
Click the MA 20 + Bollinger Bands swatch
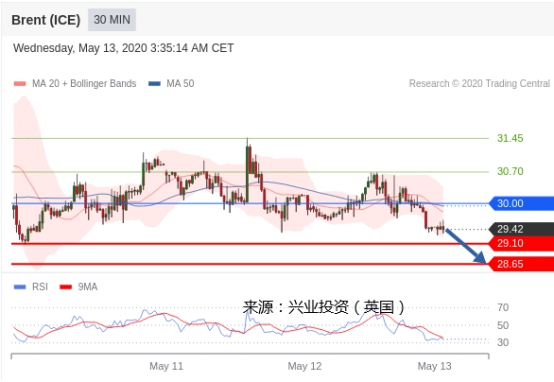pos(20,84)
